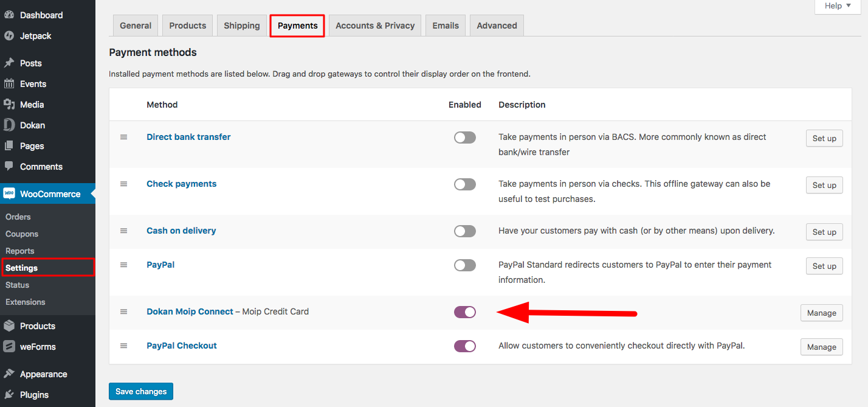Open Settings in WooCommerce submenu
Screen dimensions: 868x407
pyautogui.click(x=22, y=268)
